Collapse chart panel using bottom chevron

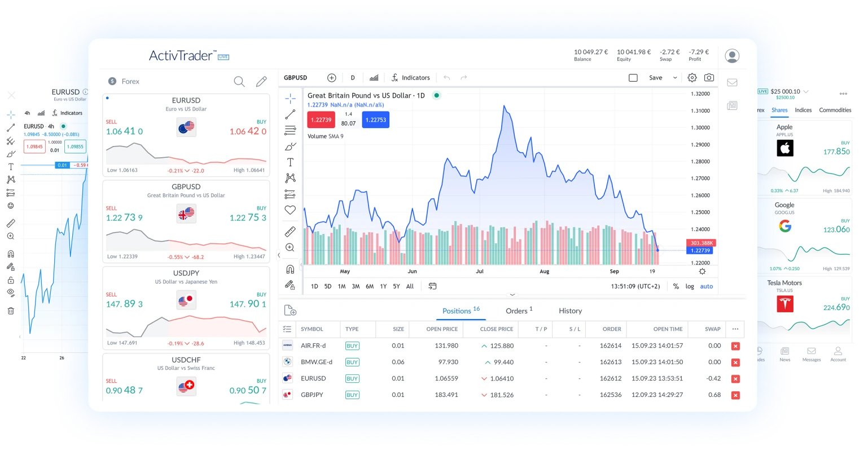[512, 295]
